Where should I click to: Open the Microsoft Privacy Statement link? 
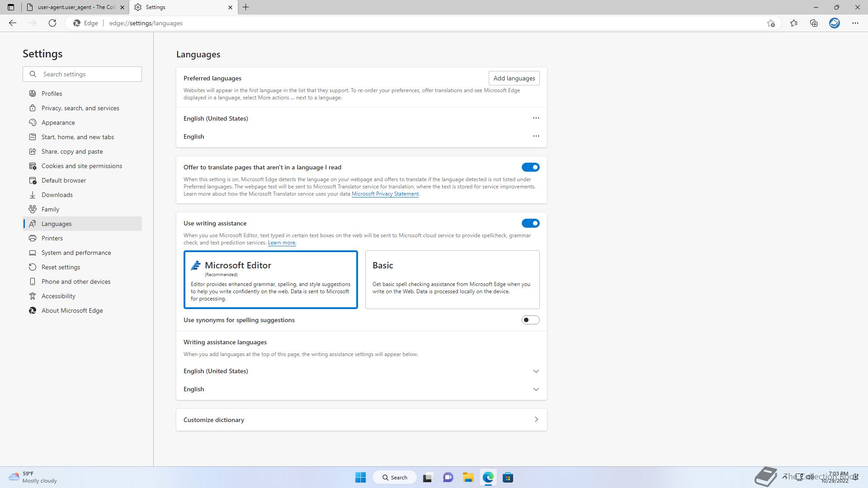385,194
